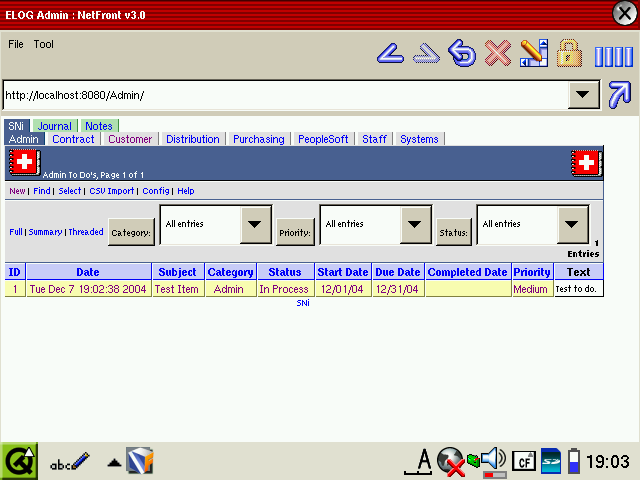Screen dimensions: 640x480
Task: Click the Find link
Action: pyautogui.click(x=42, y=191)
